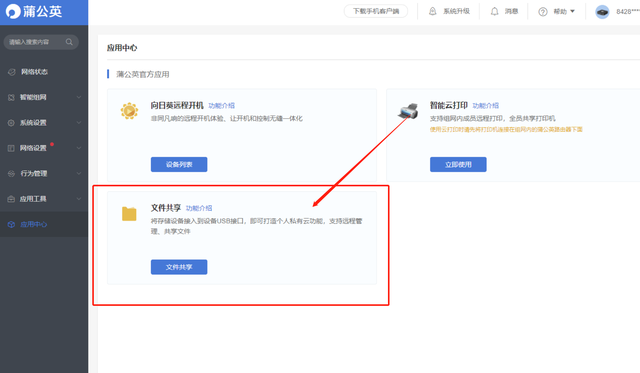640x373 pixels.
Task: Click the search magnifier icon in sidebar
Action: (x=69, y=42)
